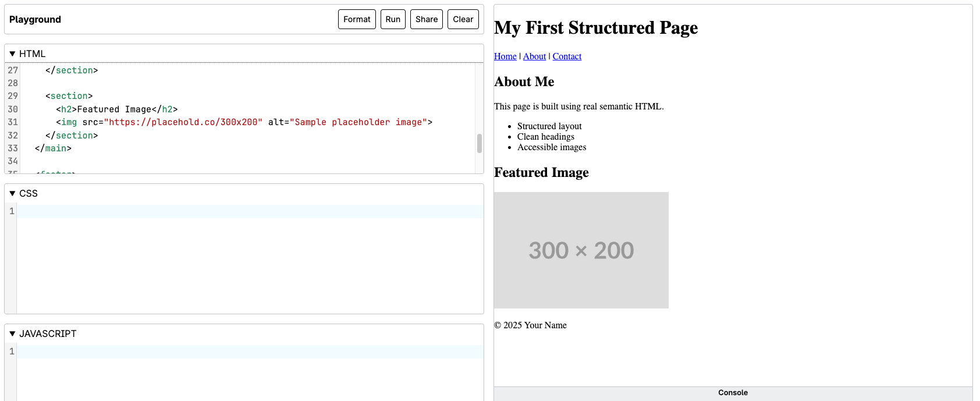The image size is (980, 401).
Task: Click the 'Featured Image' h2 code line
Action: click(117, 109)
